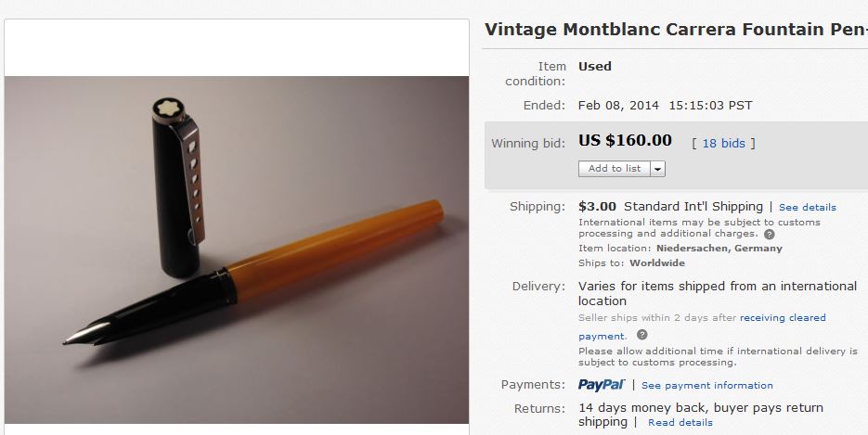The image size is (868, 435).
Task: Click See details for shipping
Action: [x=807, y=207]
